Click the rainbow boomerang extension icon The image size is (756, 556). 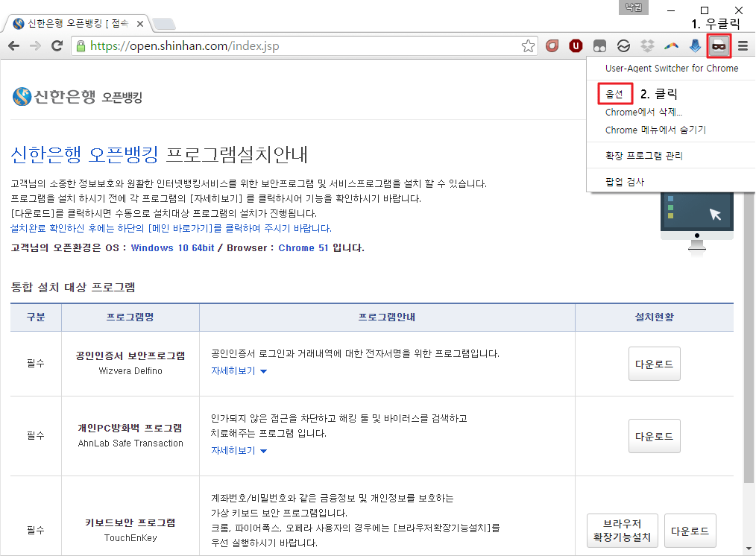tap(670, 45)
